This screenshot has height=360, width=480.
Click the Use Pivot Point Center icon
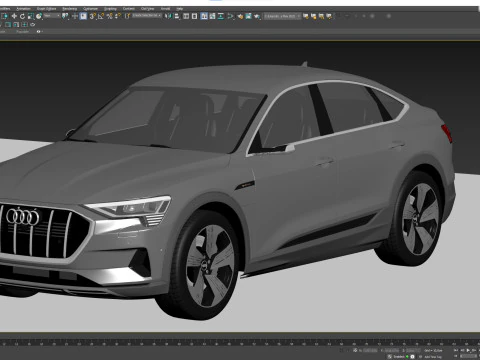[x=65, y=16]
